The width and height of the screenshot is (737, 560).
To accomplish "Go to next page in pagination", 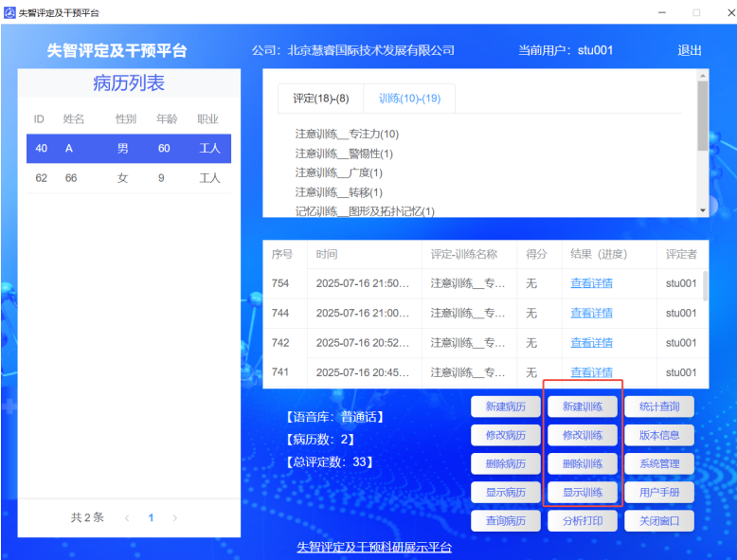I will click(x=174, y=518).
